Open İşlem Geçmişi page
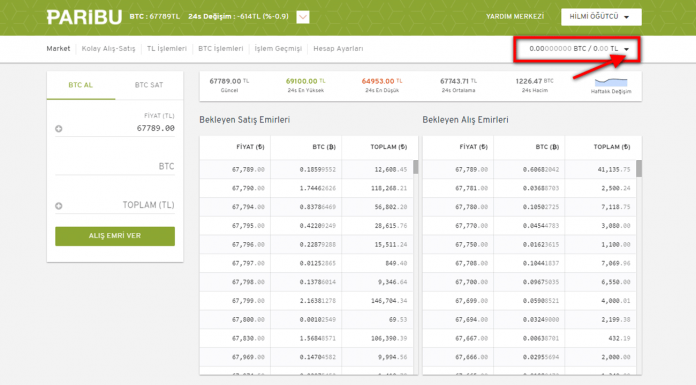This screenshot has height=385, width=696. (x=278, y=49)
